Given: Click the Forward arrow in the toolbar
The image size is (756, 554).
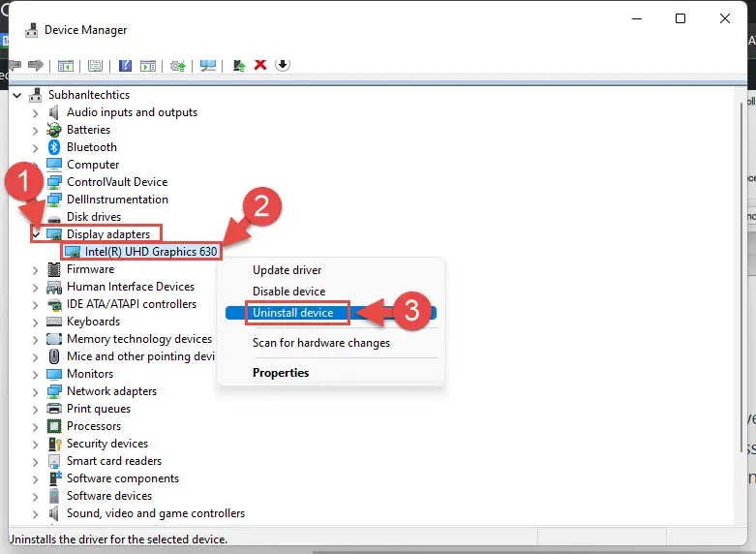Looking at the screenshot, I should coord(36,65).
